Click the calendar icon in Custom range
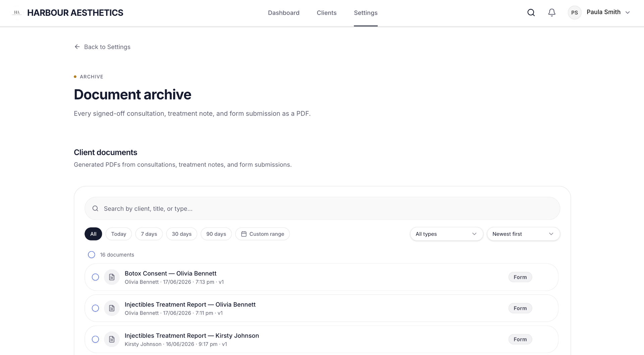Screen dimensions: 644x355 point(244,234)
